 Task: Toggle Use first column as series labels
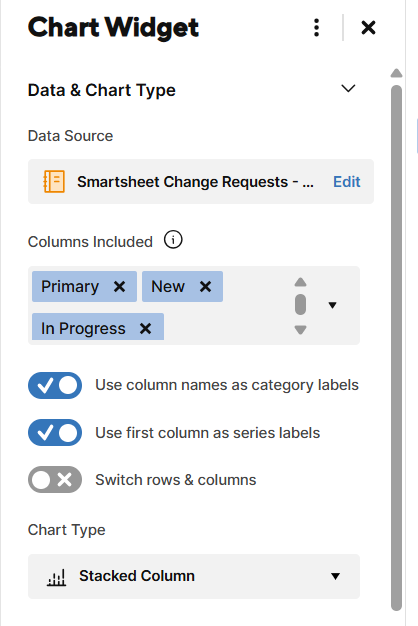[x=55, y=433]
